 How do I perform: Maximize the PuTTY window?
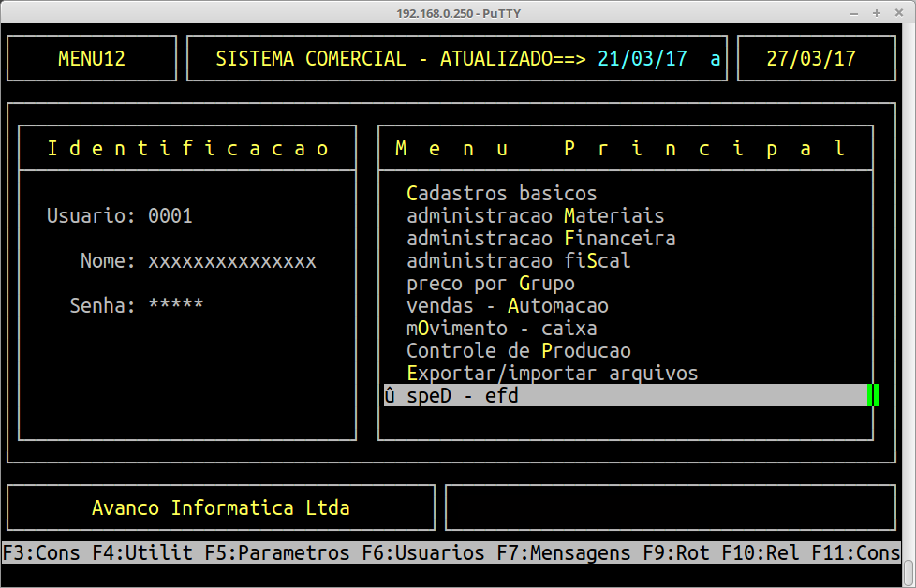[877, 13]
